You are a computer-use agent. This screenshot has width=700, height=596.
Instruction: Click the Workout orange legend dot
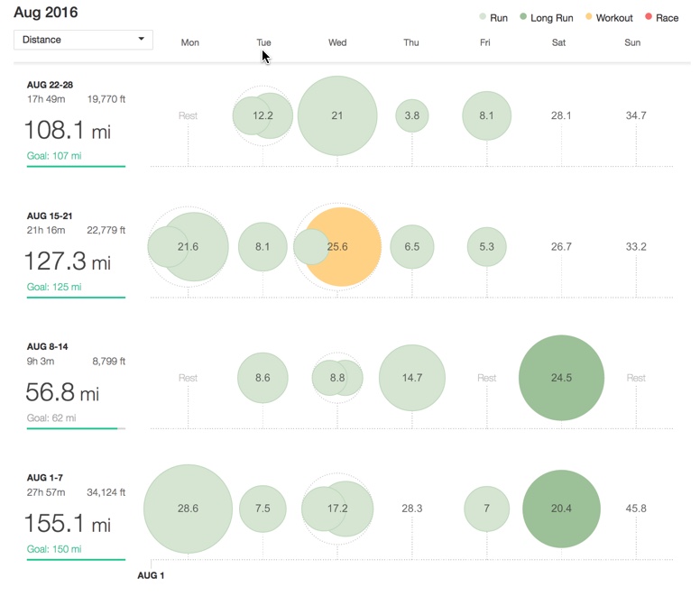coord(590,18)
